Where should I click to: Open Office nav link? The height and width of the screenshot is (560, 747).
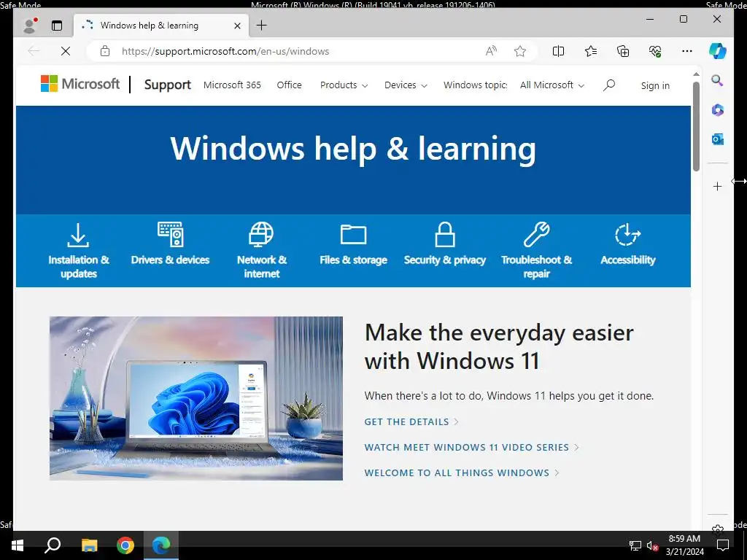[x=289, y=85]
